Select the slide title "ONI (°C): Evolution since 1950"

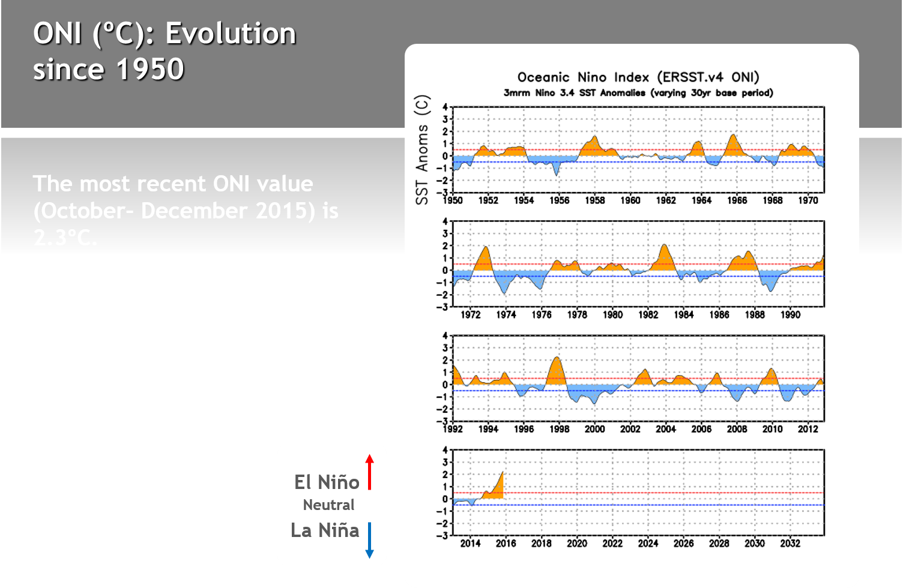pyautogui.click(x=165, y=50)
